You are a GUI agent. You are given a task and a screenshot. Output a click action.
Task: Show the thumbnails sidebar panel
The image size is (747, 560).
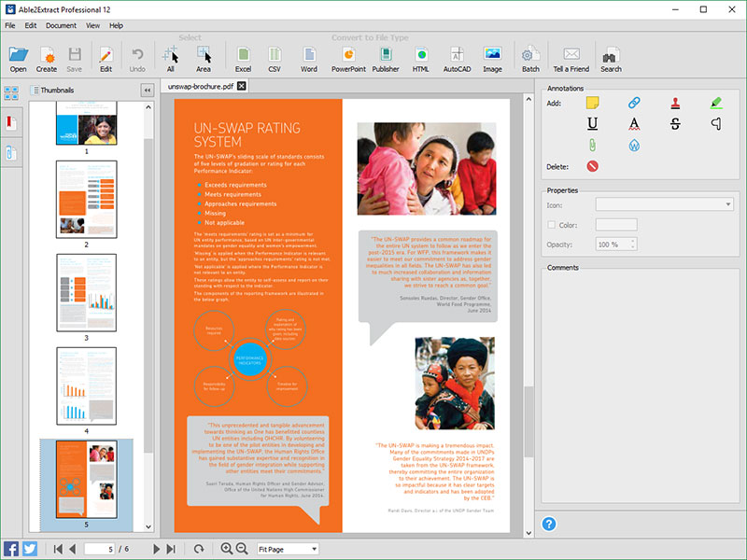point(11,92)
